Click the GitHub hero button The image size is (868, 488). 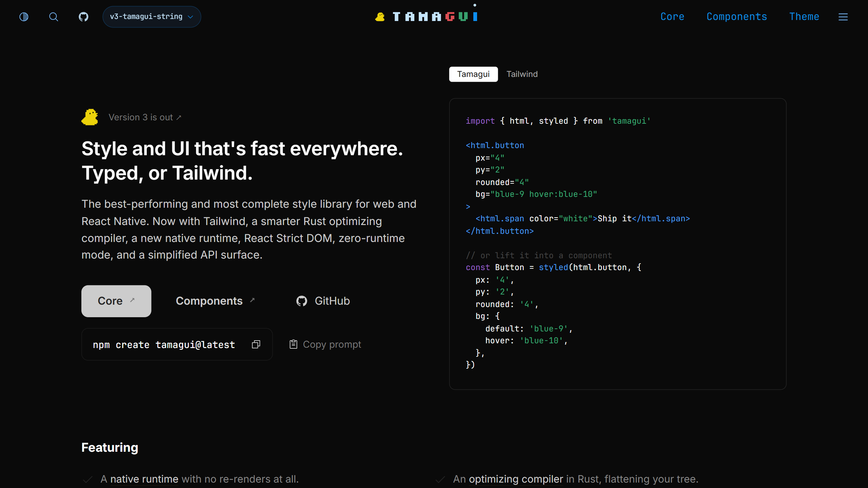(323, 301)
